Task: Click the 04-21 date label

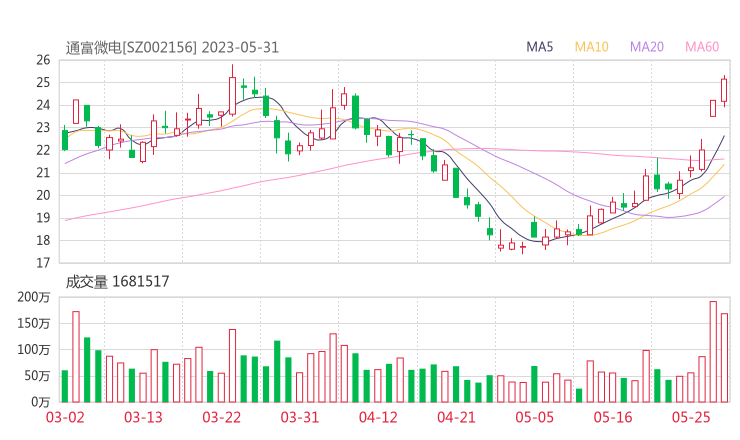Action: [x=456, y=417]
